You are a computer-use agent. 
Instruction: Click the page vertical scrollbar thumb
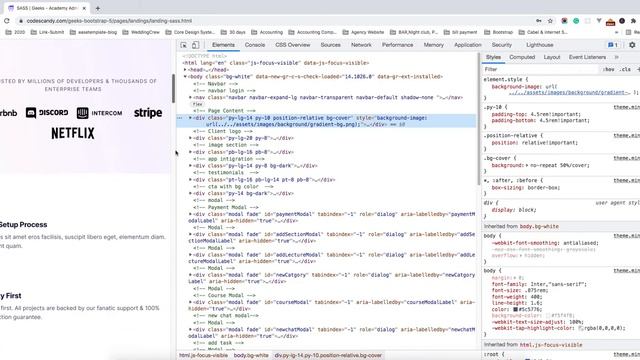[x=173, y=88]
